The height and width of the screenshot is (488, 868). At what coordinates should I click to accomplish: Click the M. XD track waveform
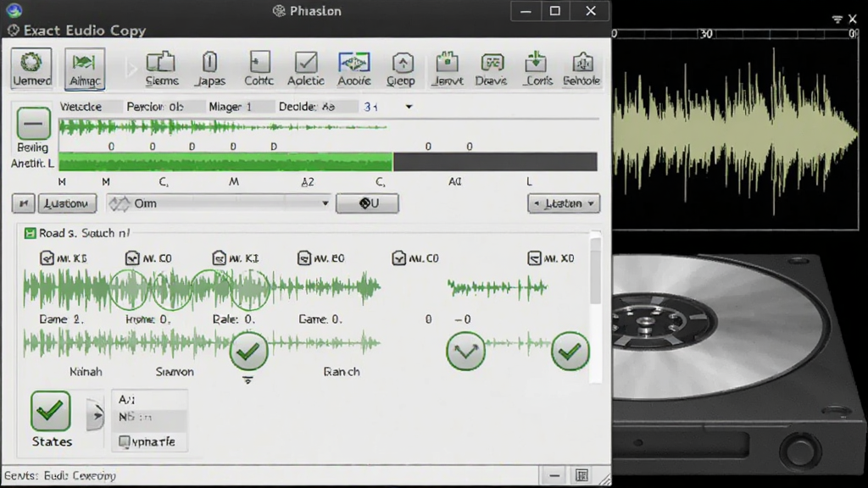pos(497,288)
